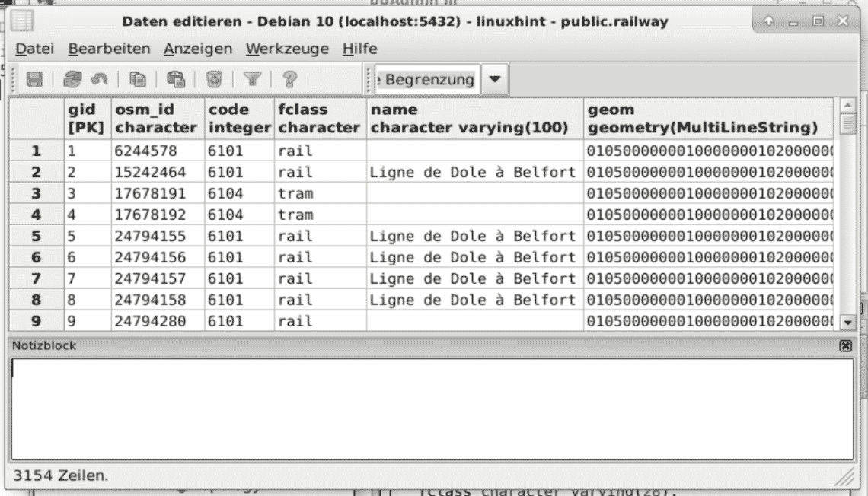Click fclass cell tram in row 4
The width and height of the screenshot is (868, 496).
click(320, 215)
